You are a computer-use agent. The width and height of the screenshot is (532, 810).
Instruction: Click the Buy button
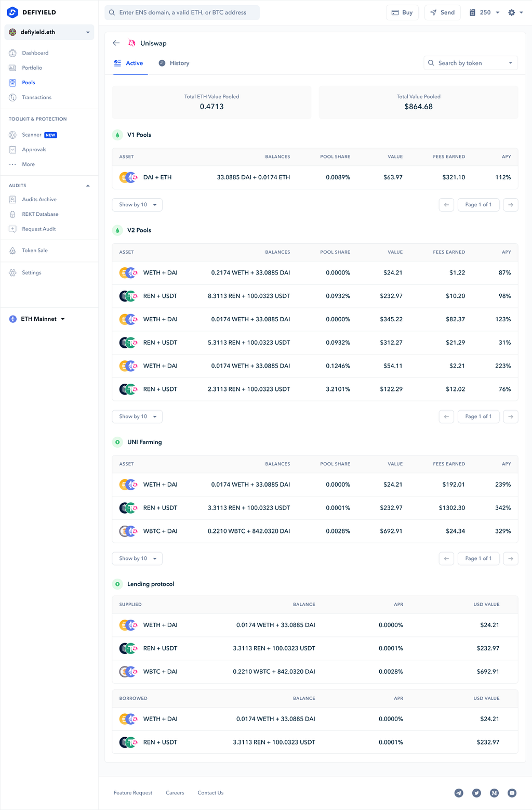[402, 12]
